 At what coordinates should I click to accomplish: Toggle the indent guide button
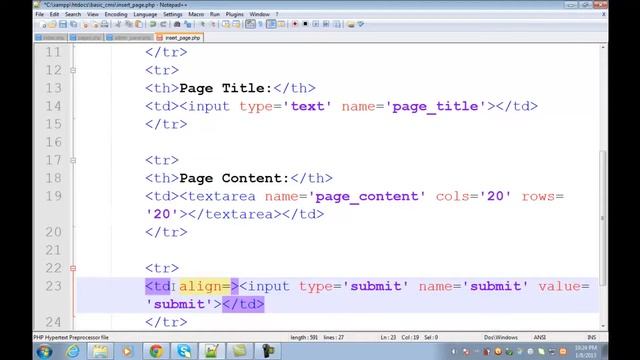pos(271,24)
